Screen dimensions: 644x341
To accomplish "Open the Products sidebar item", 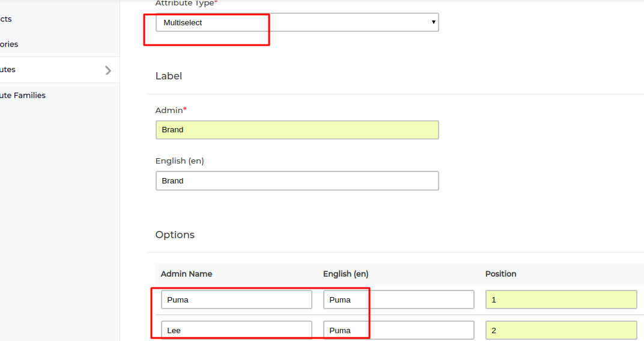I will (x=6, y=19).
